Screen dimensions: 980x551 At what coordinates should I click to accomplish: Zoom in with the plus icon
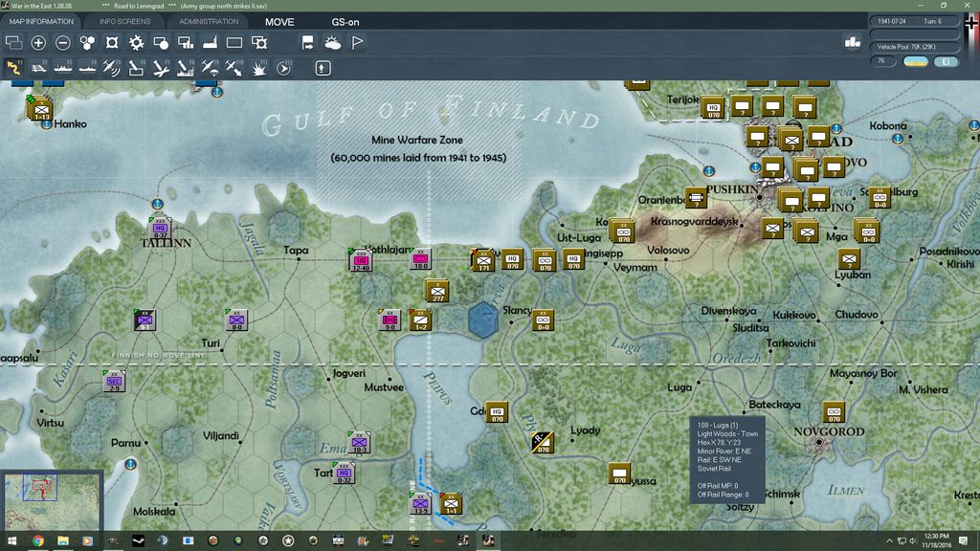tap(38, 42)
